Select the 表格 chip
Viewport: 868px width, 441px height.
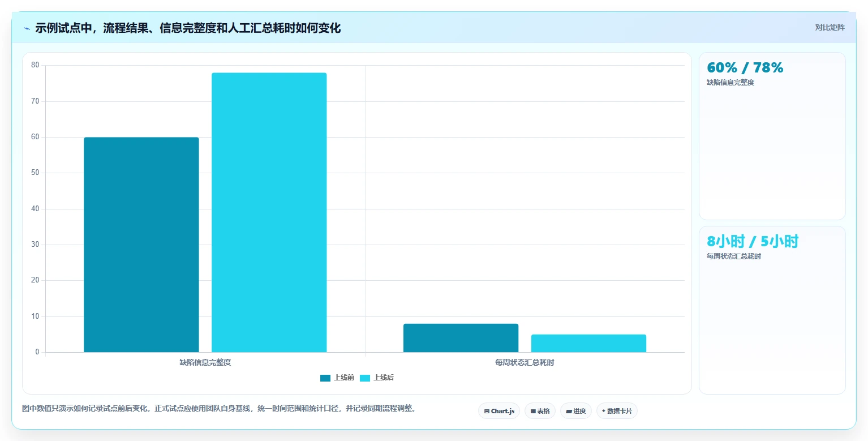click(x=540, y=411)
